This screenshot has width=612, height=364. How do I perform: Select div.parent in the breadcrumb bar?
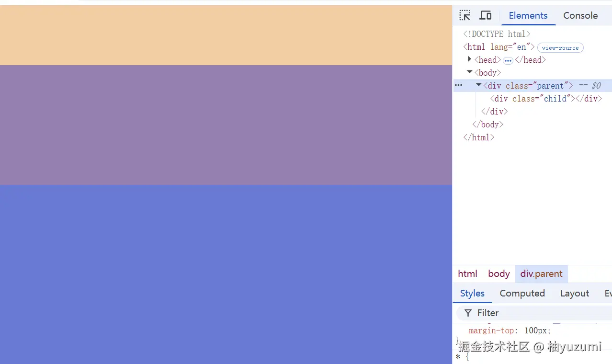pos(542,273)
